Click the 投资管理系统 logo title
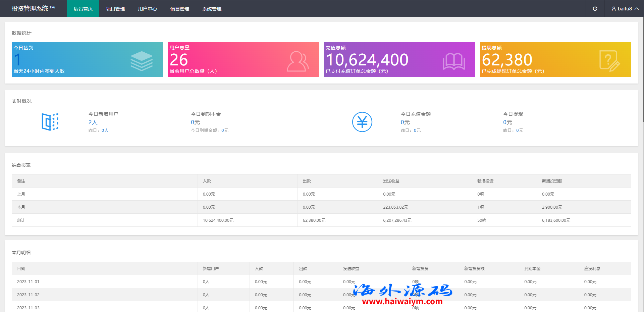Viewport: 644px width, 312px height. 30,9
